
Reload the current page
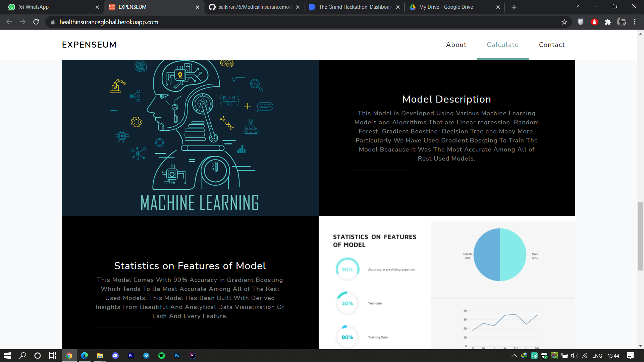[x=36, y=22]
